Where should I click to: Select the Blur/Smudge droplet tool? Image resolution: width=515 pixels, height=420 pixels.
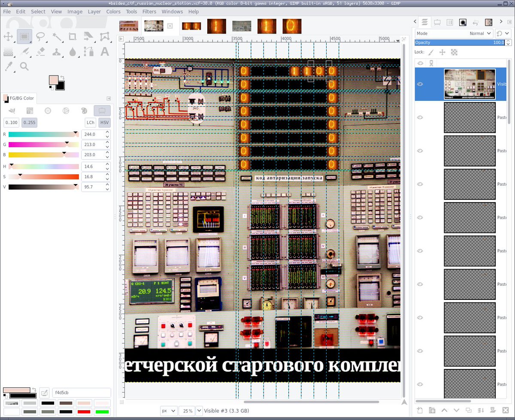(73, 52)
